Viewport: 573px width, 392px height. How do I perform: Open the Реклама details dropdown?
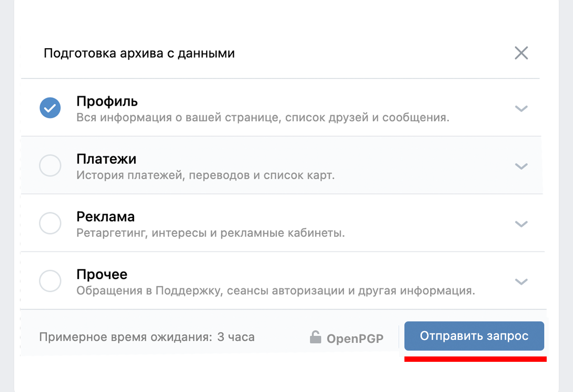521,224
